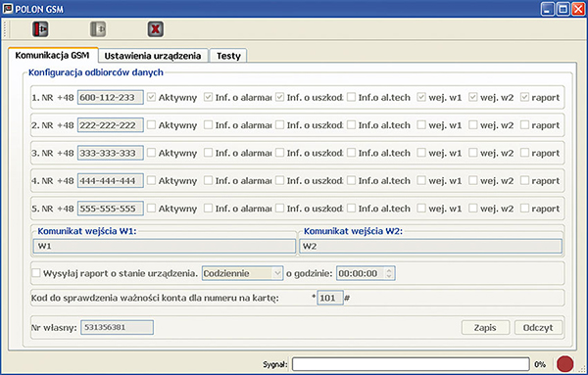Click phone number field 444-444-444
The height and width of the screenshot is (375, 588).
(110, 180)
